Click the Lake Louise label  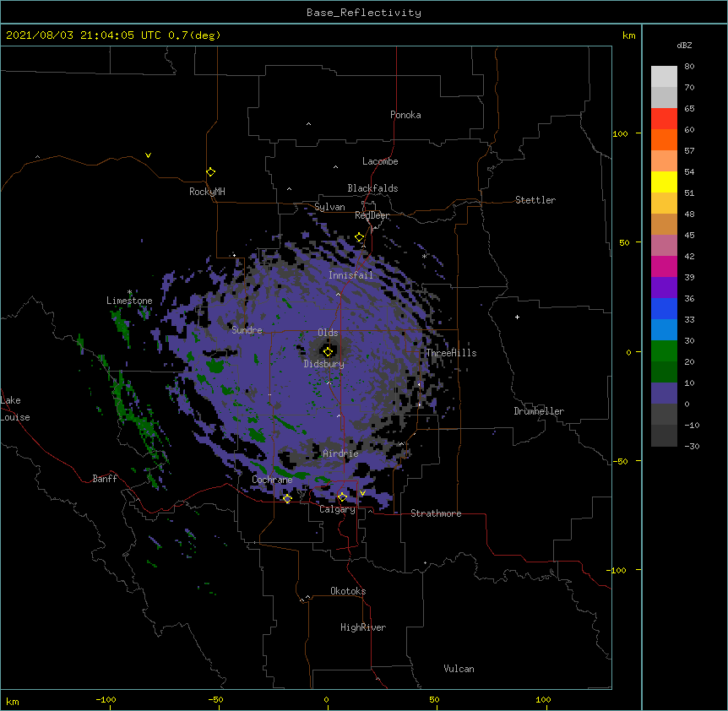point(15,409)
